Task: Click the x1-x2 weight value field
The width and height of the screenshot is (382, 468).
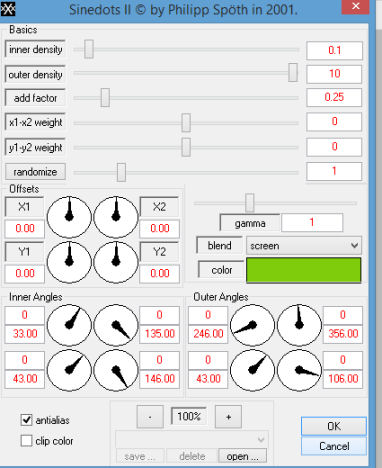Action: click(x=334, y=122)
